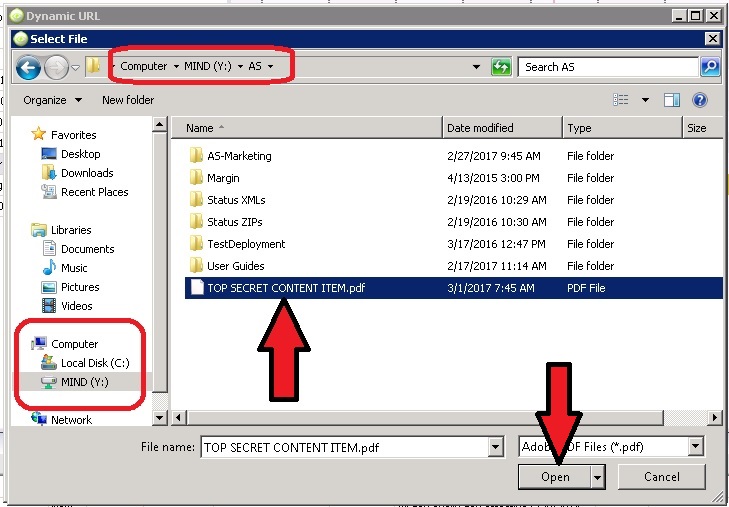Screen dimensions: 729x507
Task: Open the file type filter dropdown
Action: 696,447
